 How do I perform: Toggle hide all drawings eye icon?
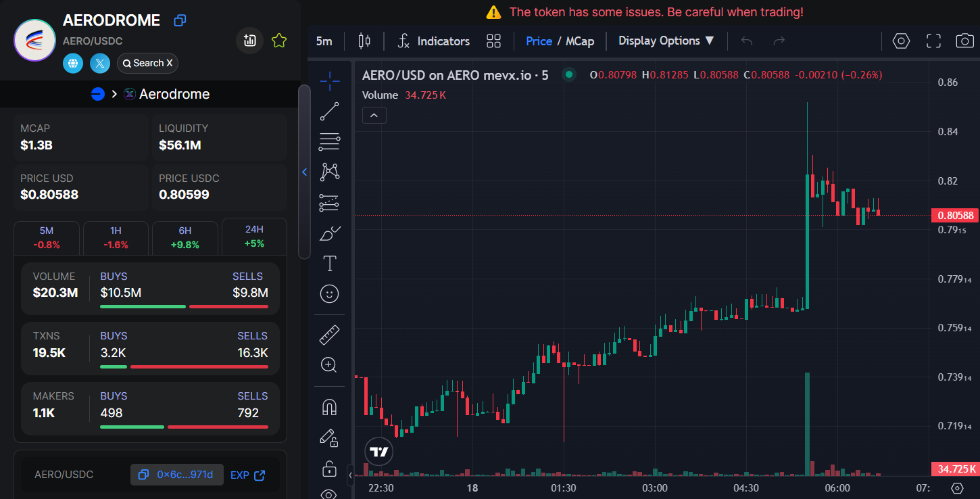(x=329, y=494)
